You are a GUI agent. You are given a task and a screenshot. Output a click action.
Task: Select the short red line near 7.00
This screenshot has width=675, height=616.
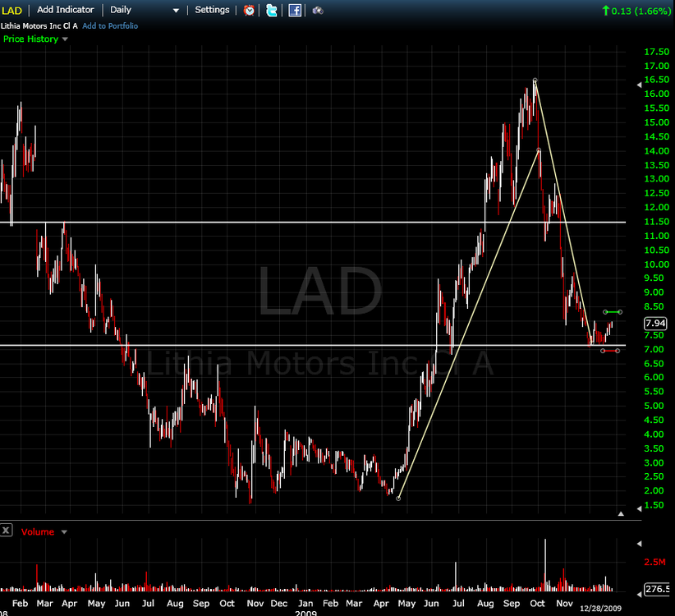click(610, 351)
